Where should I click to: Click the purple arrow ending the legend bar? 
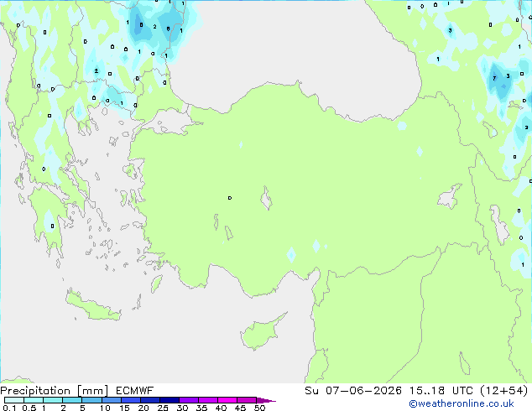tap(266, 400)
